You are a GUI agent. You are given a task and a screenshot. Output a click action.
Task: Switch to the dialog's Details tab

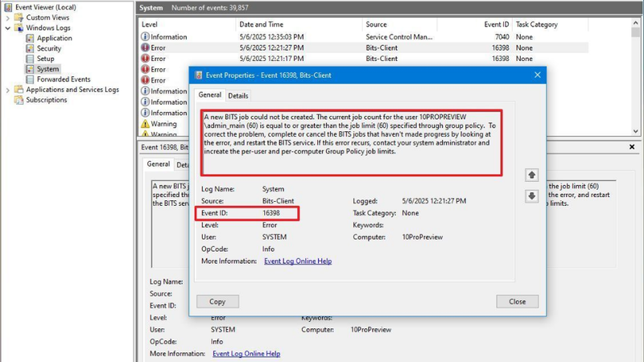click(x=237, y=96)
